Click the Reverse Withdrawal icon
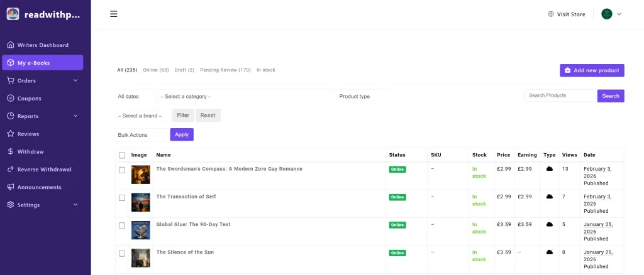The width and height of the screenshot is (644, 275). coord(11,170)
